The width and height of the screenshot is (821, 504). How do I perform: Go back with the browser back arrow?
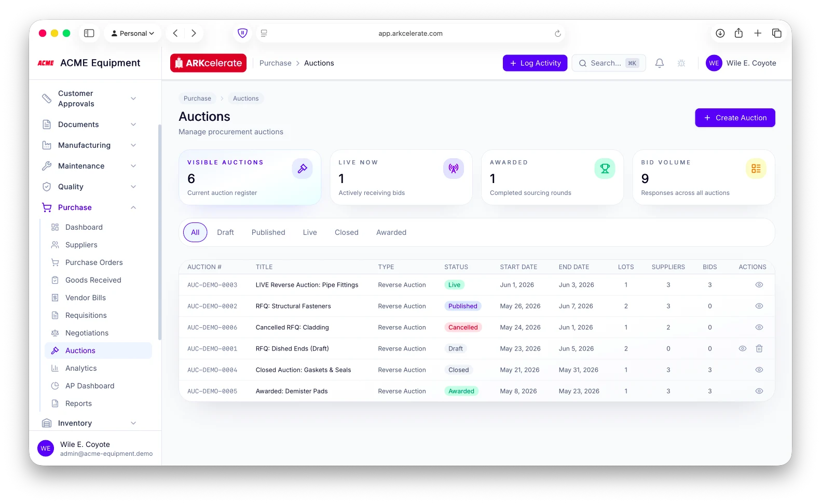(x=175, y=33)
